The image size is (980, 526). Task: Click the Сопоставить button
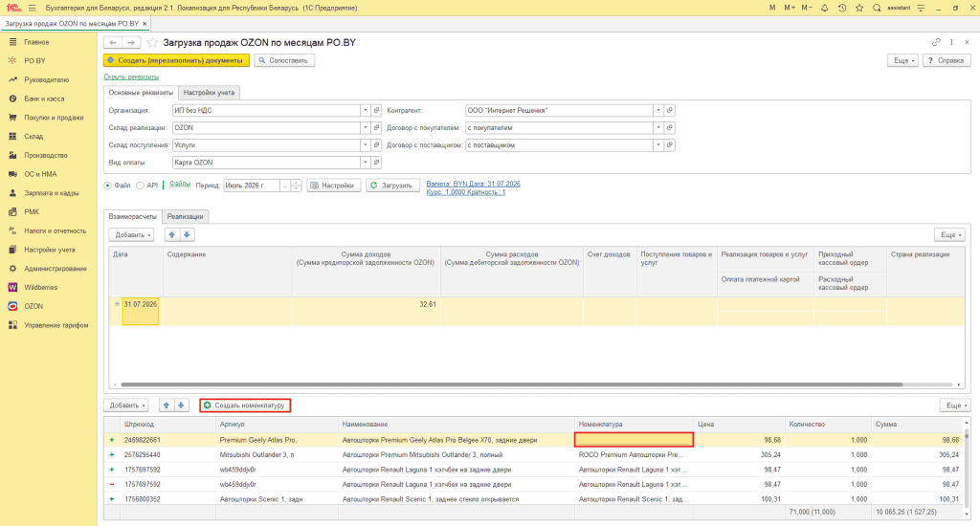point(284,60)
